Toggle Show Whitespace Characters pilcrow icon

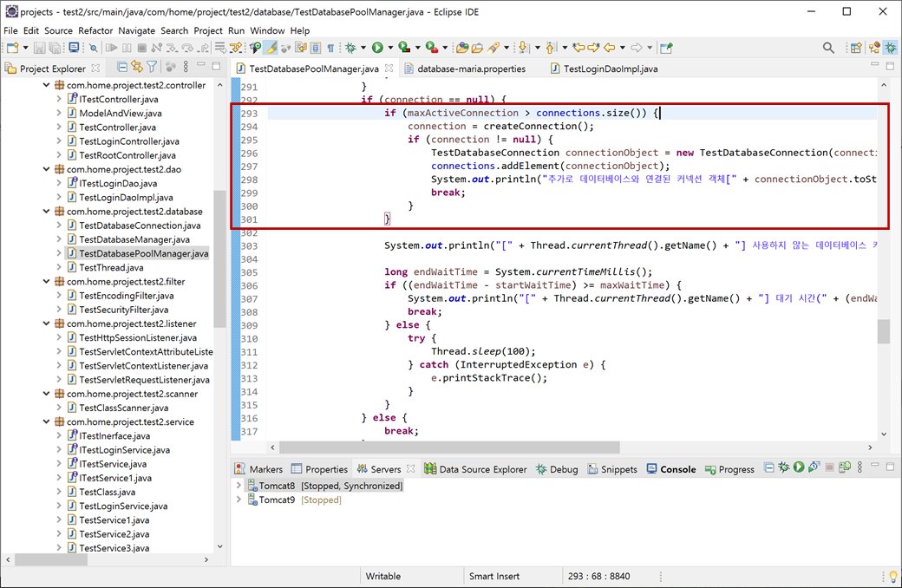[330, 49]
